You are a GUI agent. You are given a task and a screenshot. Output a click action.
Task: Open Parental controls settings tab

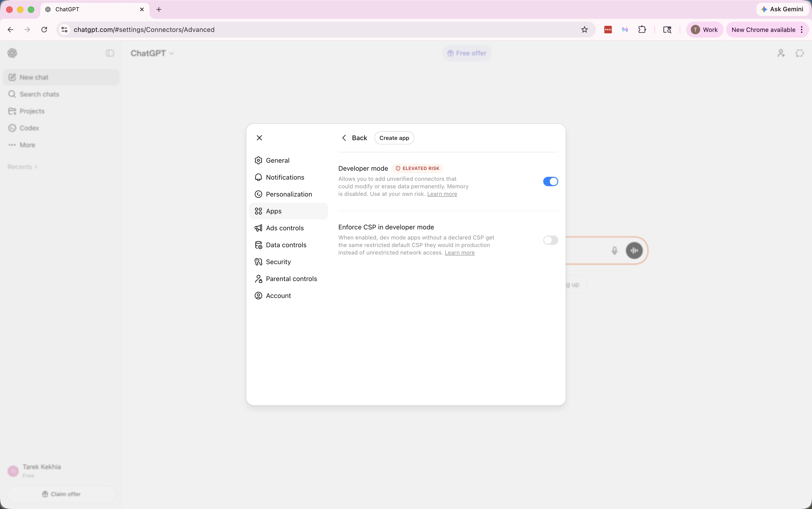[x=288, y=279]
